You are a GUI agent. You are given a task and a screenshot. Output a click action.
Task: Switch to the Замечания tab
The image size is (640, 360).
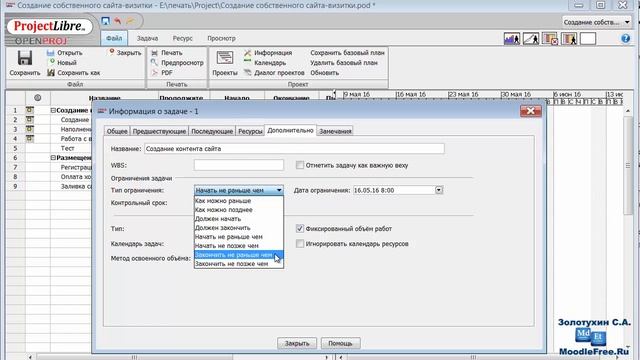[x=335, y=131]
